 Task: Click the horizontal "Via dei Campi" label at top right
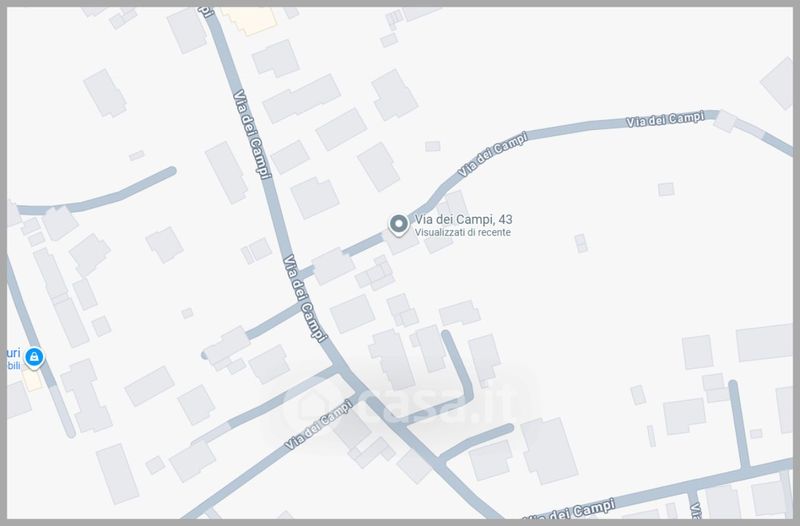tap(665, 120)
